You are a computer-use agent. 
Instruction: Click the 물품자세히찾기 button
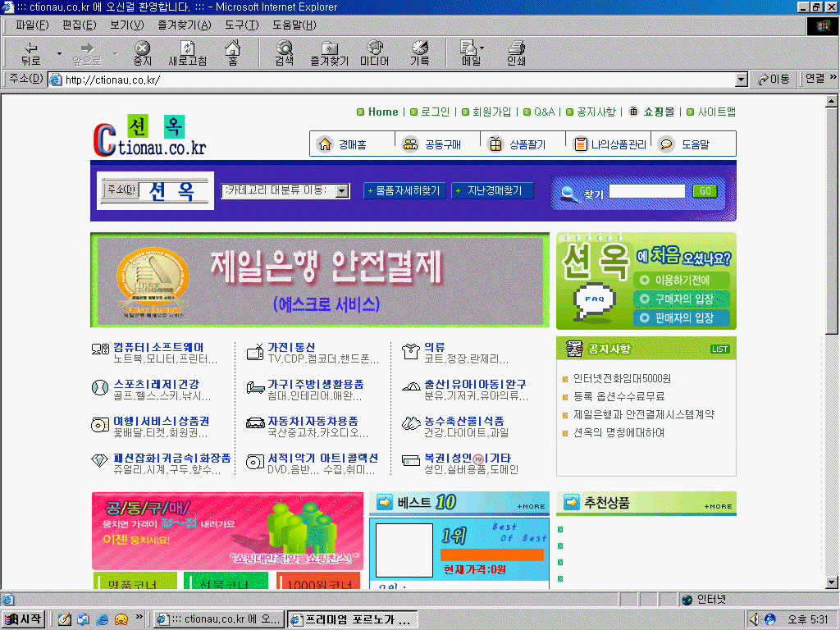coord(404,190)
